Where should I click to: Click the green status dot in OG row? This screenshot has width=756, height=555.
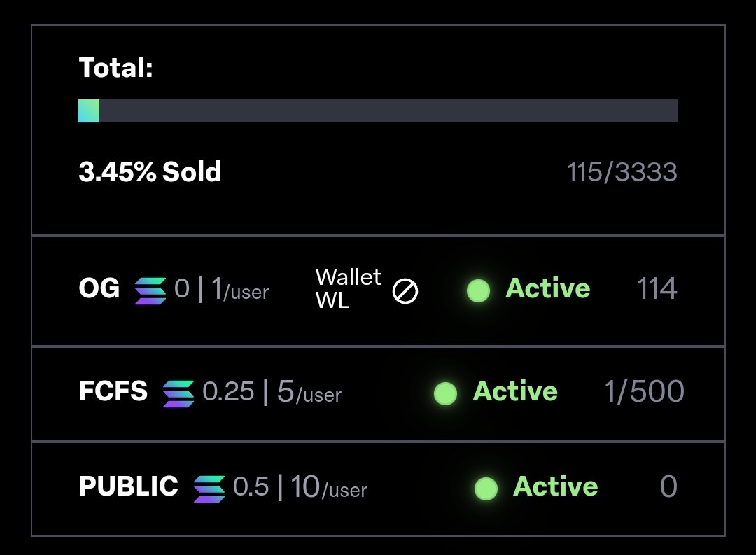click(478, 290)
